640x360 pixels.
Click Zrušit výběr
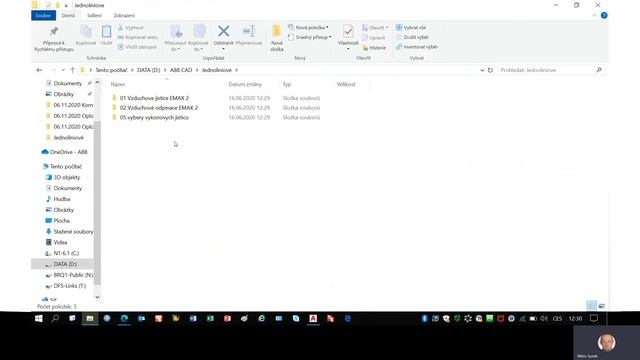412,37
